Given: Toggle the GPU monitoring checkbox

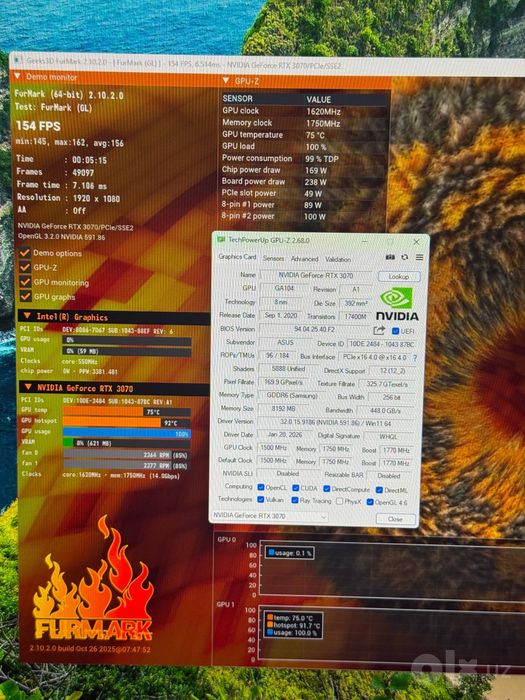Looking at the screenshot, I should tap(25, 282).
